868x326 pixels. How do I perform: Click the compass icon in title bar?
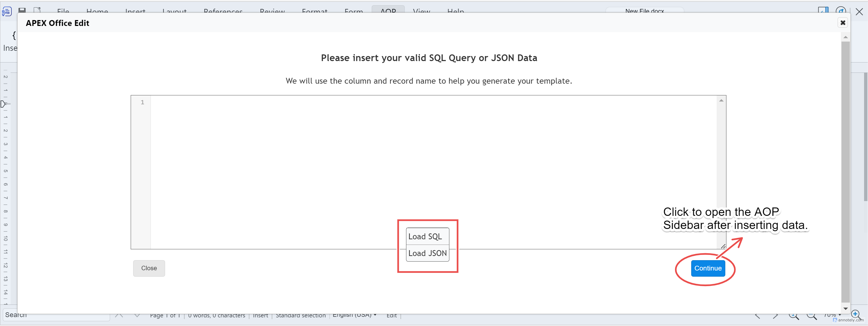(841, 10)
